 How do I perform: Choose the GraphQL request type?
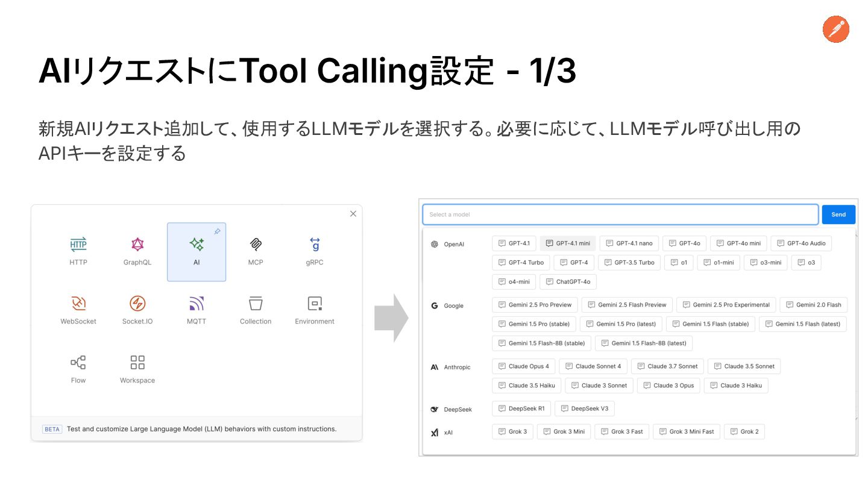pyautogui.click(x=137, y=252)
